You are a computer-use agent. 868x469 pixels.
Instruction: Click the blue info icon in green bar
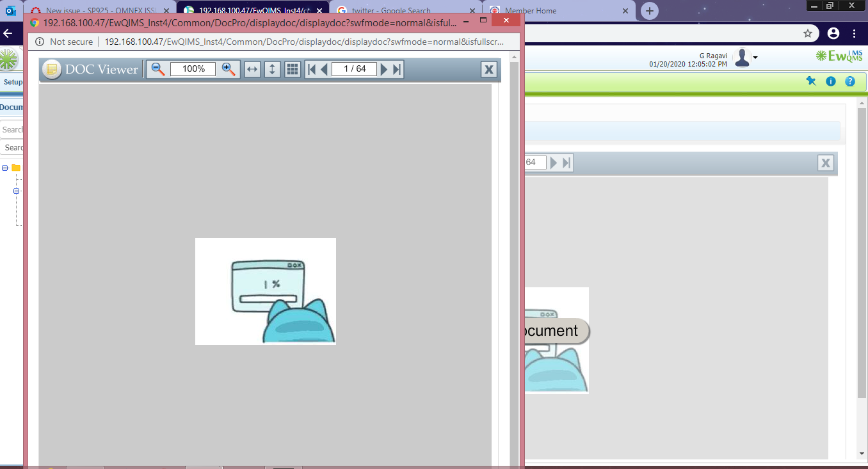click(831, 81)
